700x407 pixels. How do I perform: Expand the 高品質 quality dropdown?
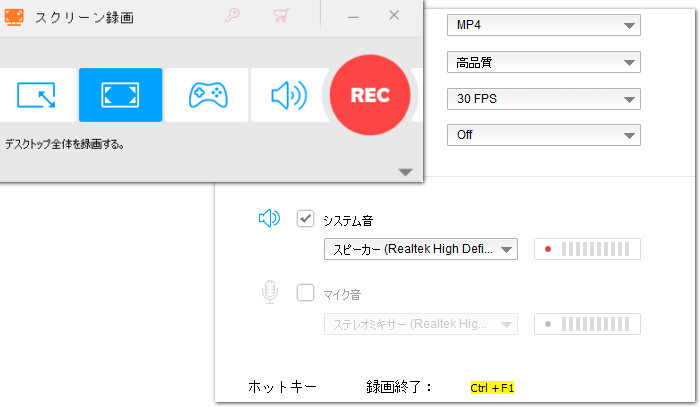(x=543, y=62)
